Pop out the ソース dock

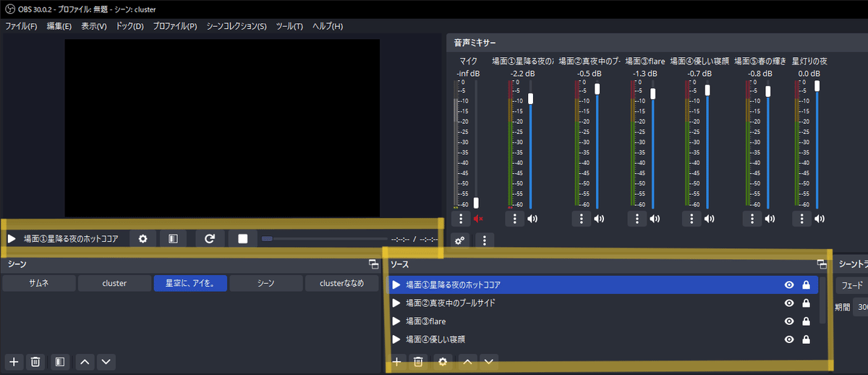pyautogui.click(x=821, y=264)
